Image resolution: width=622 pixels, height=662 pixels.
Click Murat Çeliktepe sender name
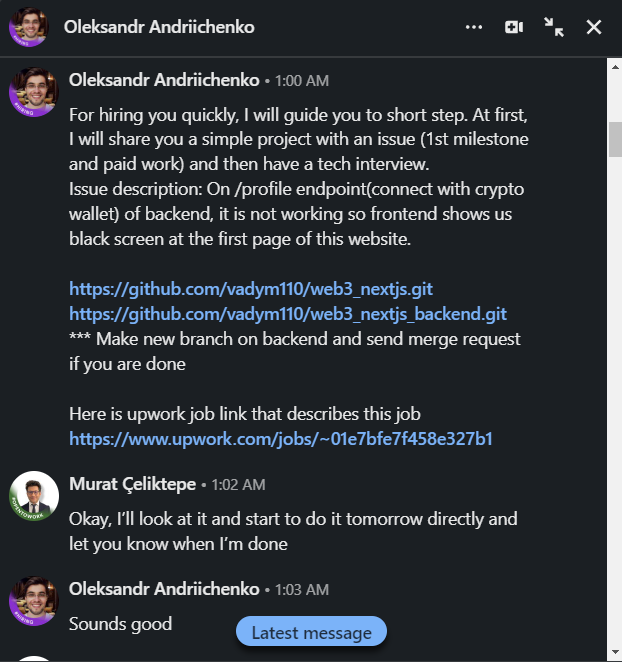coord(131,484)
